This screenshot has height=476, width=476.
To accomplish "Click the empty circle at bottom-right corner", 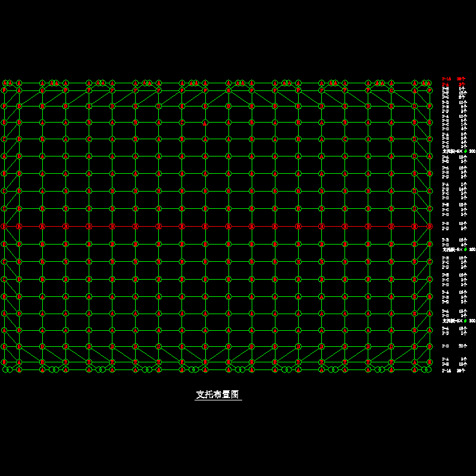I will (428, 369).
